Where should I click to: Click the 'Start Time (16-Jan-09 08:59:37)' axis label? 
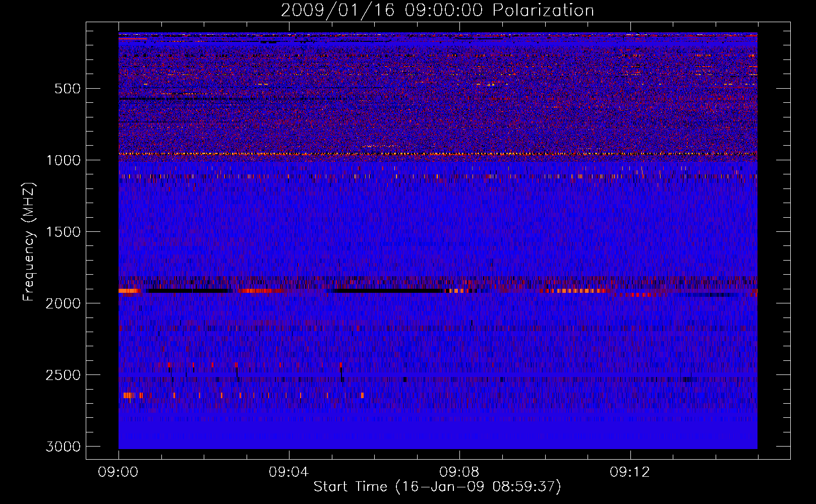[x=437, y=487]
